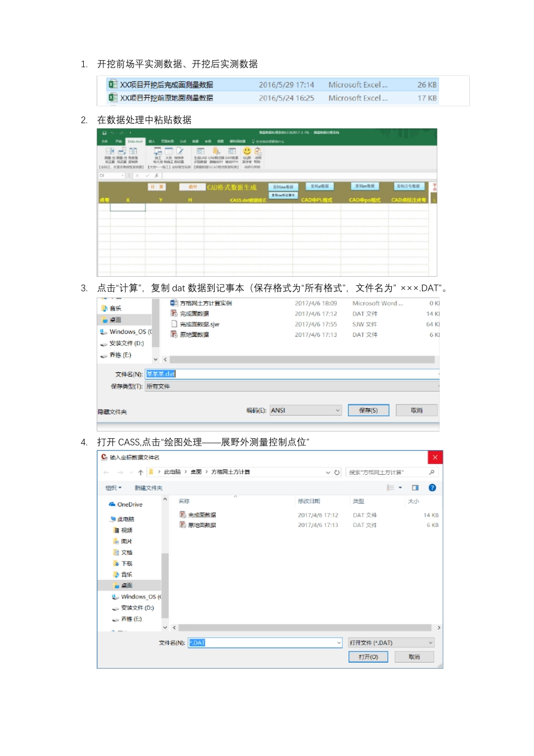
Task: Open the 编码 ANSI dropdown
Action: click(x=306, y=411)
